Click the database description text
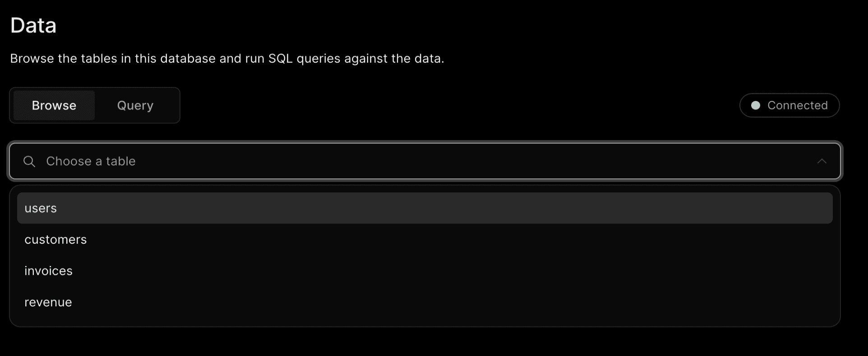The width and height of the screenshot is (868, 356). (227, 59)
